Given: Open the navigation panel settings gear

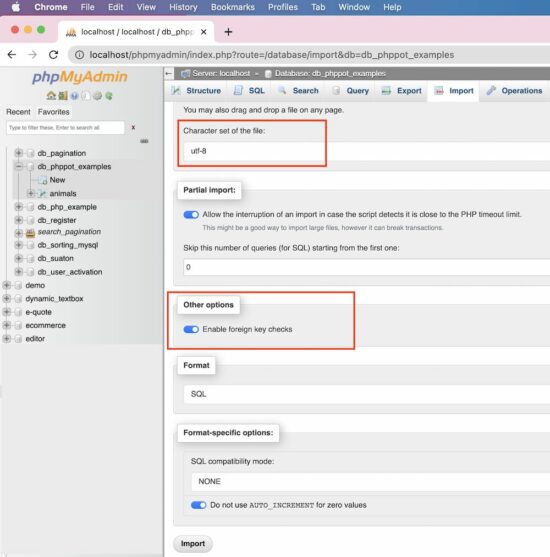Looking at the screenshot, I should coord(97,96).
